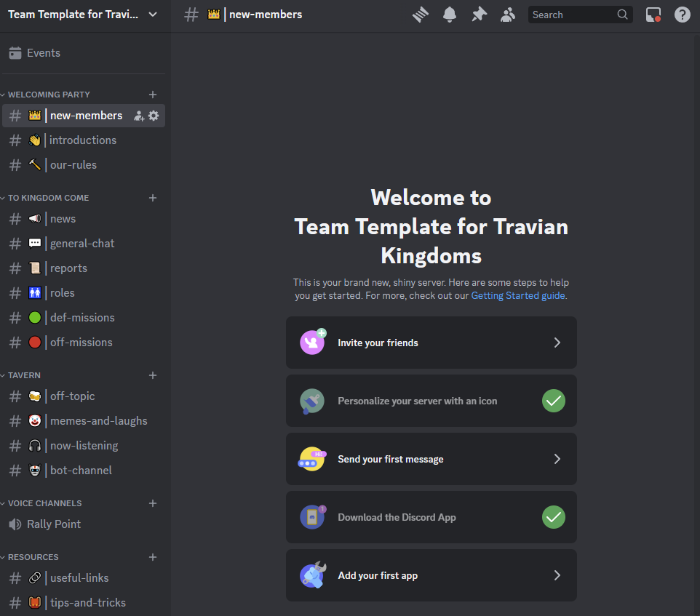700x616 pixels.
Task: Collapse the WELCOMING PARTY category
Action: (49, 95)
